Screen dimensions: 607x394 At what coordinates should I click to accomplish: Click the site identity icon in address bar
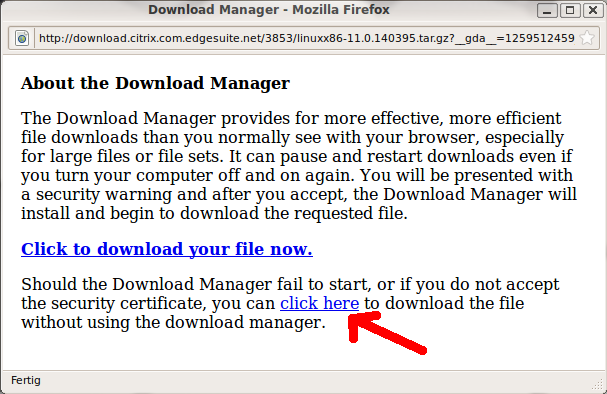[22, 38]
